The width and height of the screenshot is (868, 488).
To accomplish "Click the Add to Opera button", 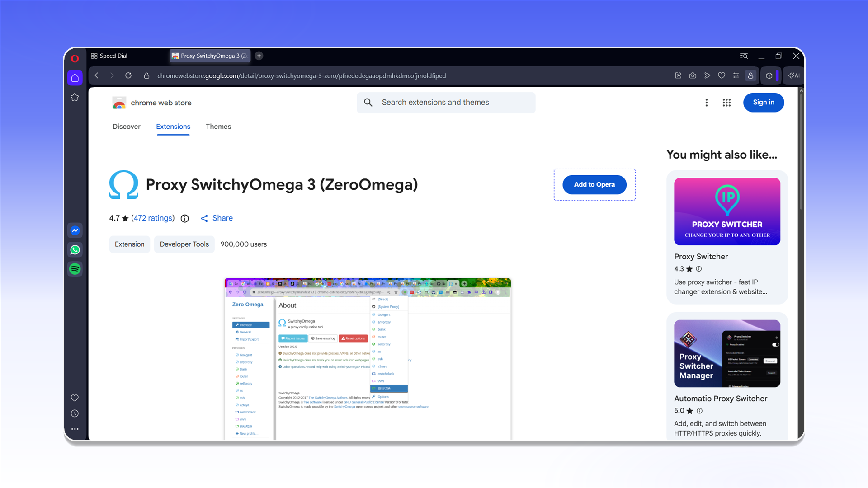I will point(594,184).
